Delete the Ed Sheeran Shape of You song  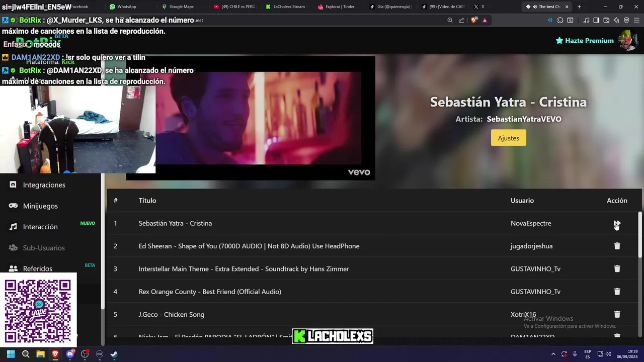(x=617, y=246)
